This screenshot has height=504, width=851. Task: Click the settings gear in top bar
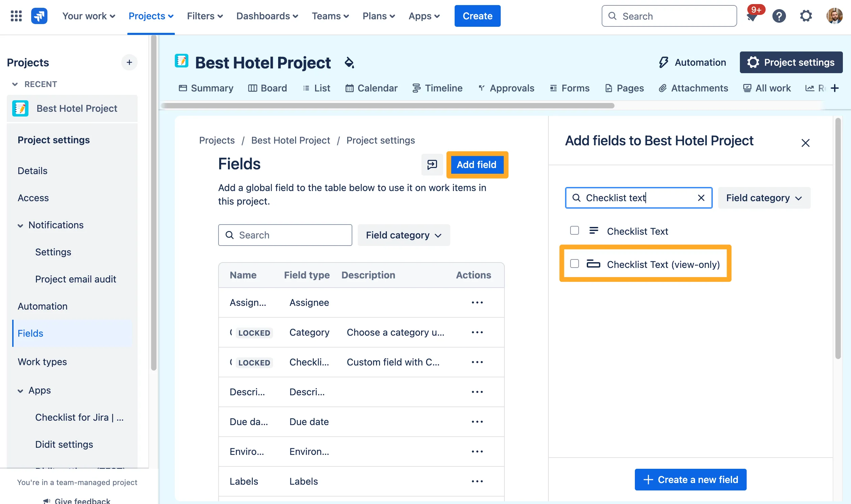click(806, 16)
